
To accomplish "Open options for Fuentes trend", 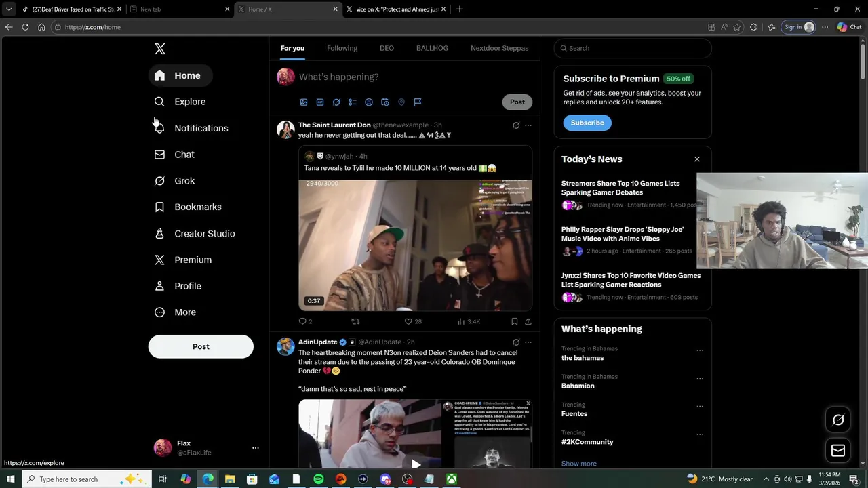I will [700, 407].
